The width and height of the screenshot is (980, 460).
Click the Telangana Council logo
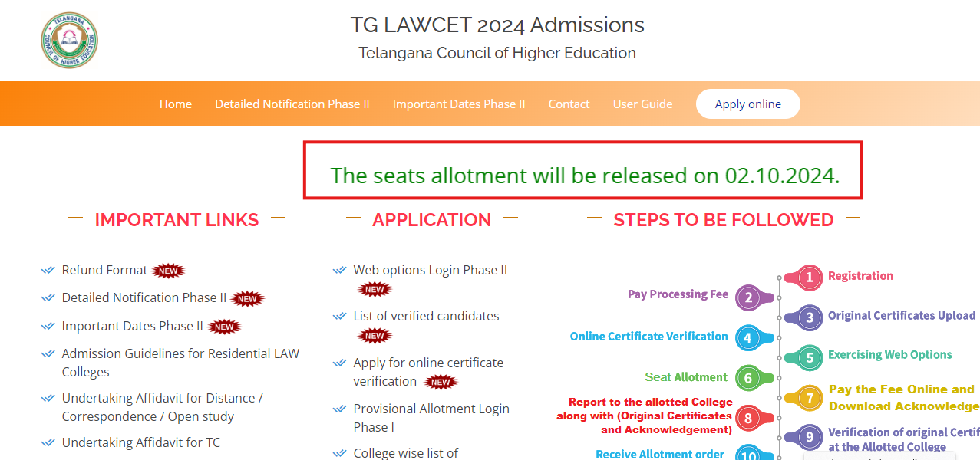point(69,39)
